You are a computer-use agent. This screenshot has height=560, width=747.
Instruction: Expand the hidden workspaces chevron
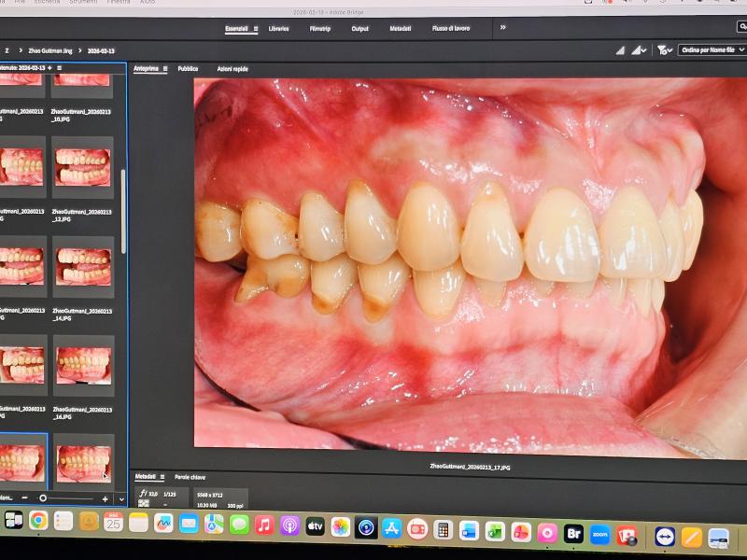coord(502,28)
